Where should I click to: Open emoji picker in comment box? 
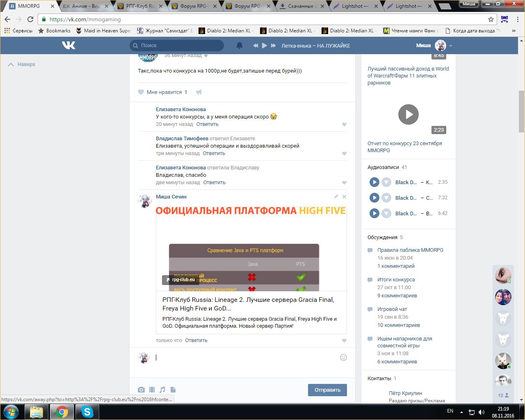point(344,357)
